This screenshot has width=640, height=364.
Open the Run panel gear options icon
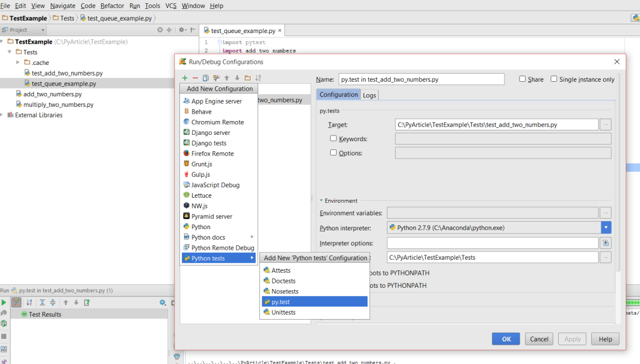162,302
